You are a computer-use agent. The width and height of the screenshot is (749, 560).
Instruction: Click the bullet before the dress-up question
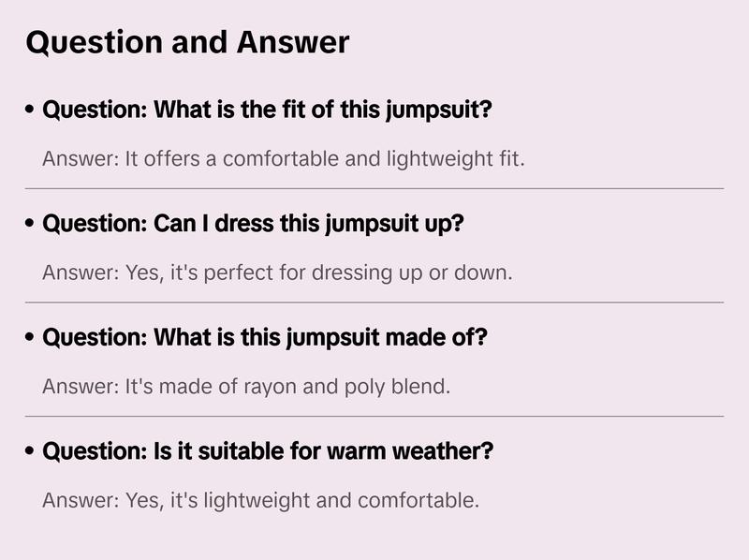(31, 225)
